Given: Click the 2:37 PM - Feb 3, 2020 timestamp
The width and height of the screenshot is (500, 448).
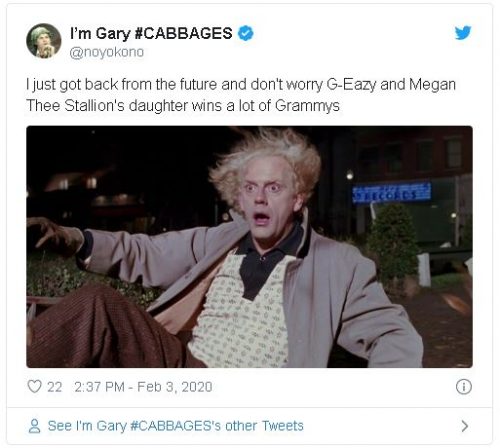Looking at the screenshot, I should click(143, 387).
